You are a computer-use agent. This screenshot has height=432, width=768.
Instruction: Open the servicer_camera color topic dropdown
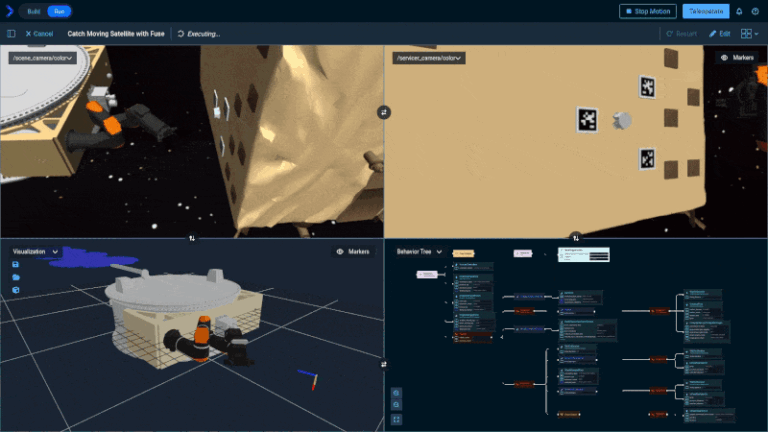click(x=430, y=58)
